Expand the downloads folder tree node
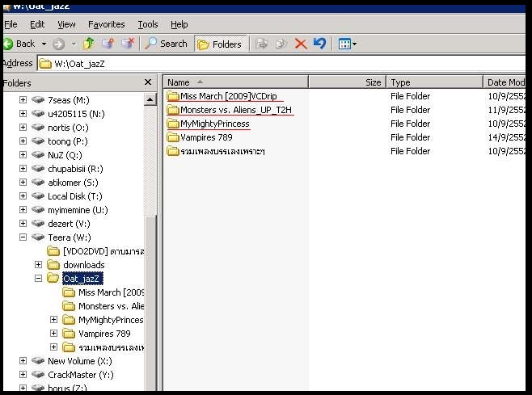 point(38,264)
